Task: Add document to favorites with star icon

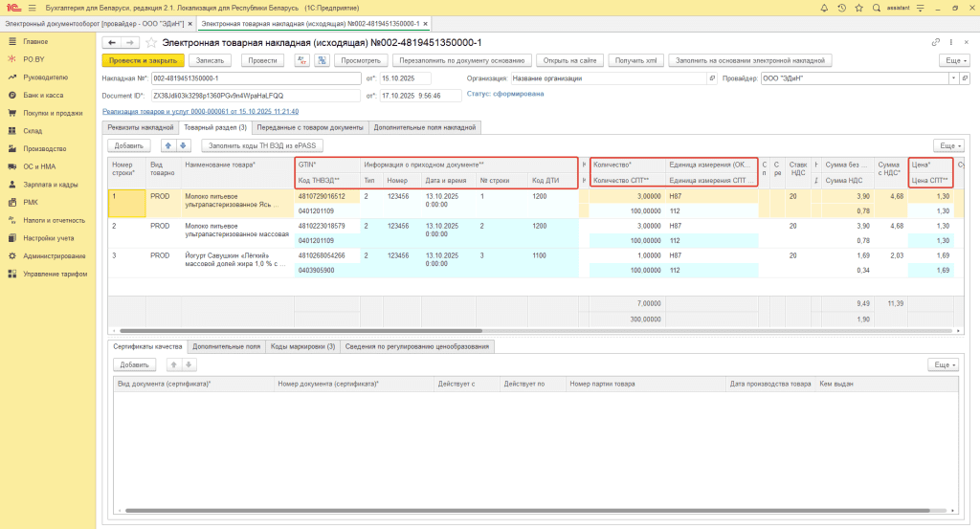Action: [151, 43]
